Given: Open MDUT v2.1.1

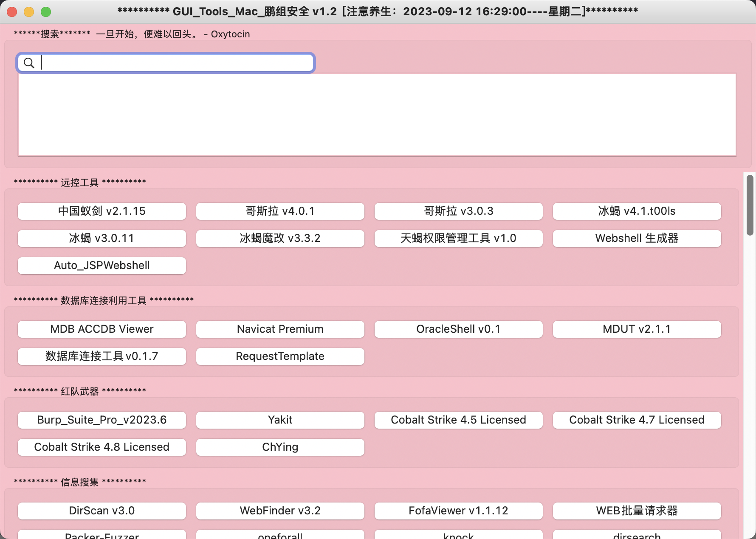Looking at the screenshot, I should [x=637, y=329].
